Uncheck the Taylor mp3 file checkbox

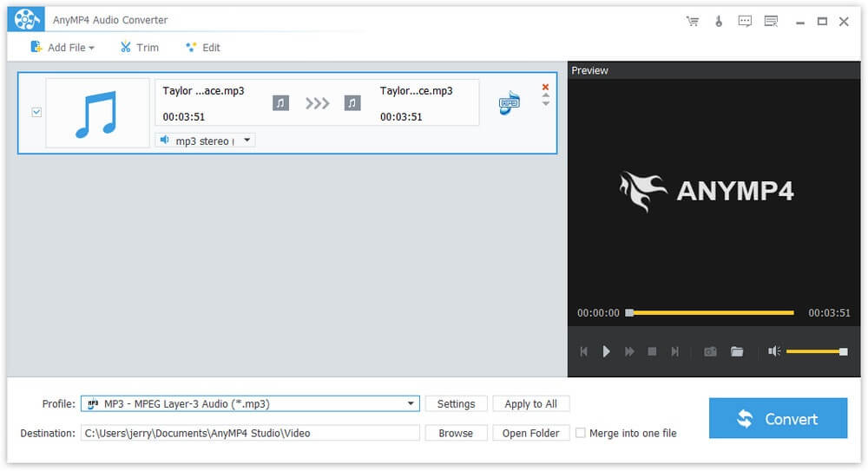pos(36,113)
